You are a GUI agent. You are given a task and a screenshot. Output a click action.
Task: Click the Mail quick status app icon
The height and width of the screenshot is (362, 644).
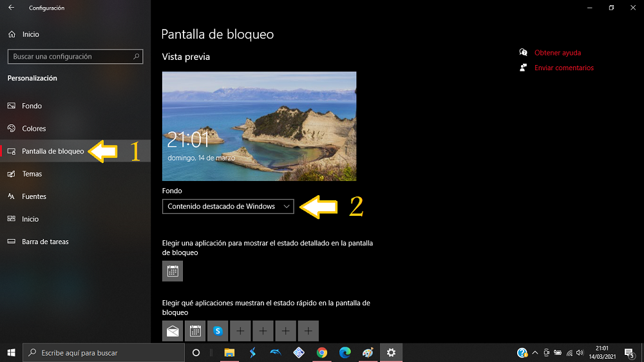173,331
